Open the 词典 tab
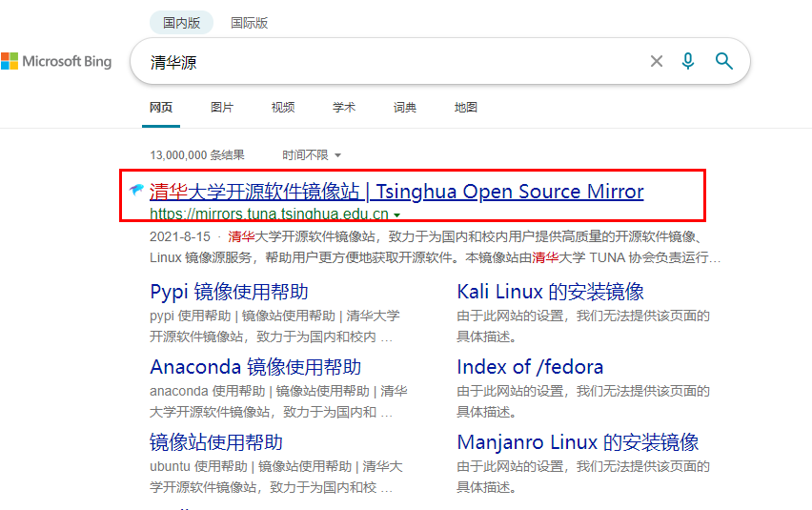This screenshot has height=510, width=812. (404, 107)
